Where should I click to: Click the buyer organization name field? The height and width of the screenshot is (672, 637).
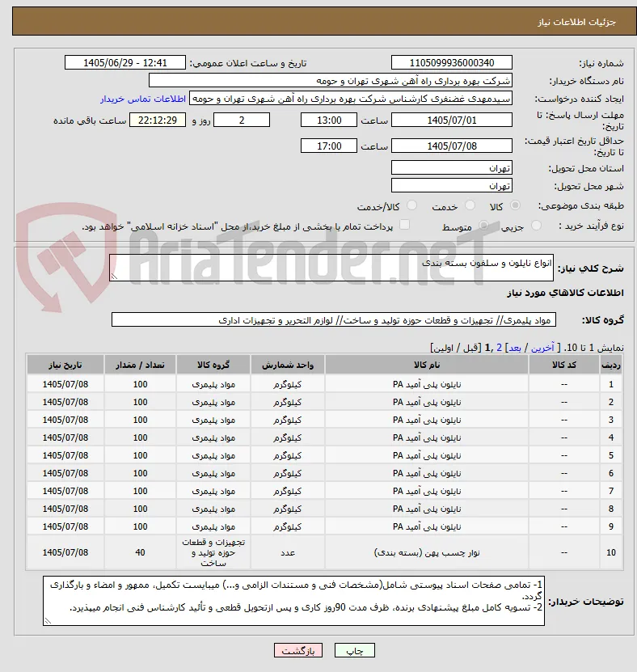(331, 81)
